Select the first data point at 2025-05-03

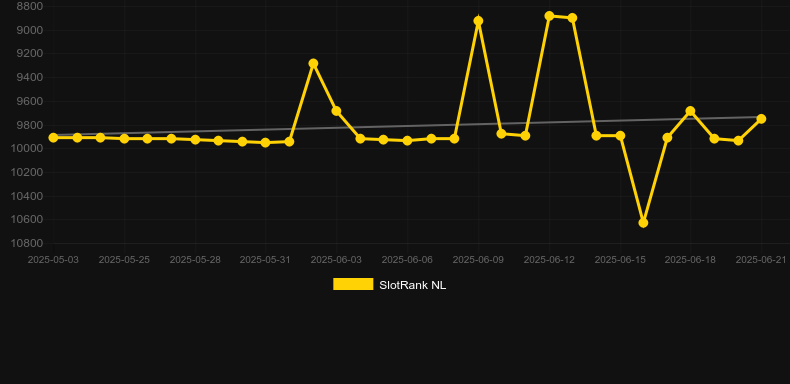tap(53, 138)
